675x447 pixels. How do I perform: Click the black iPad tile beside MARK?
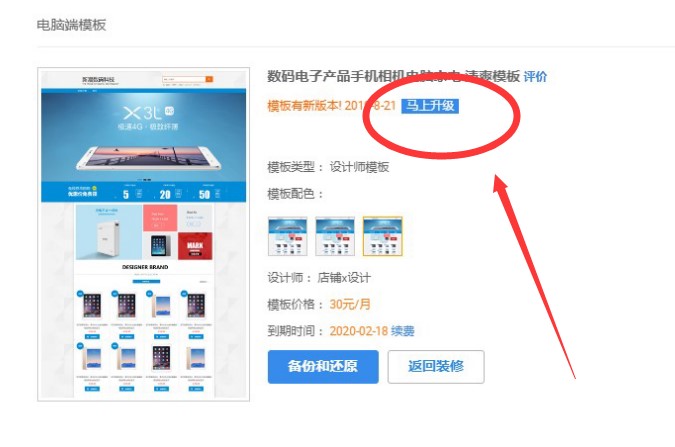point(160,246)
